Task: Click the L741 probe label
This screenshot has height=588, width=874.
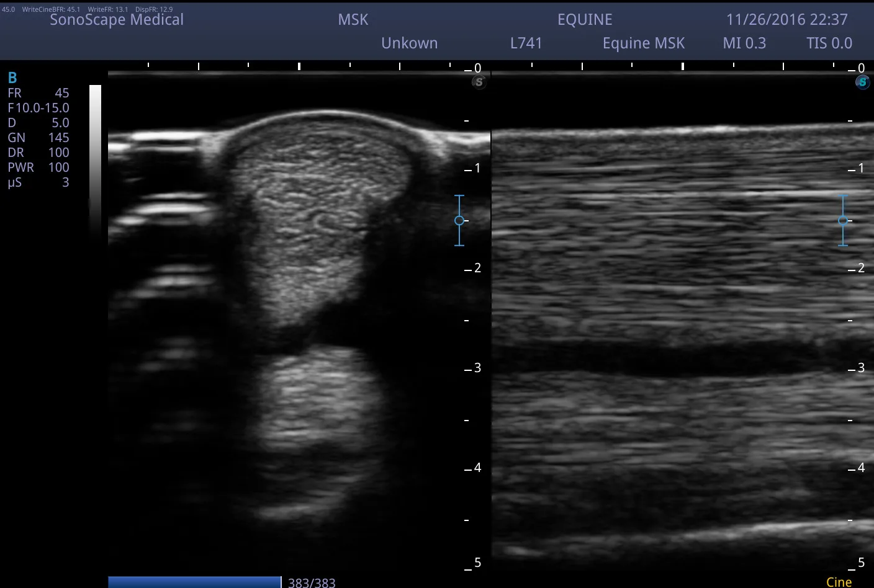Action: coord(526,43)
